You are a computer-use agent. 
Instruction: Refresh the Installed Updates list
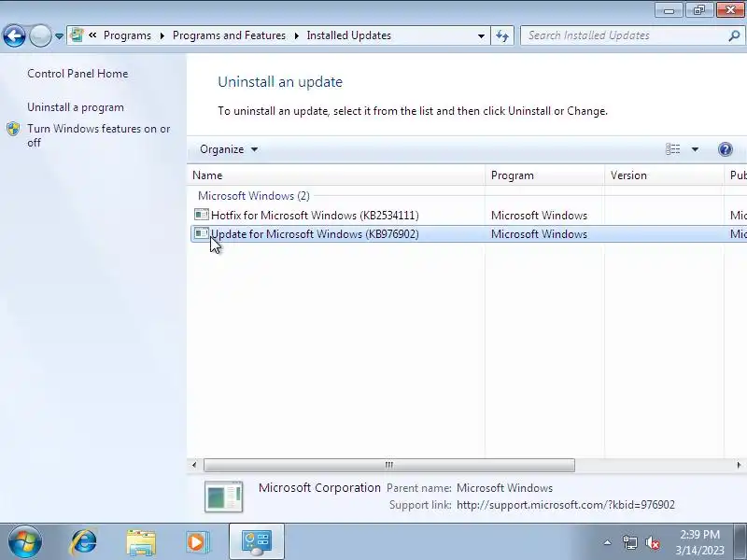502,35
